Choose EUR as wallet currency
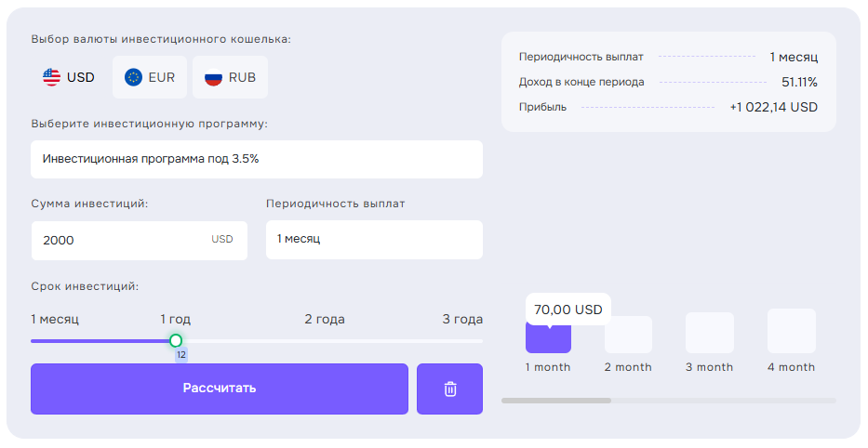Image resolution: width=868 pixels, height=448 pixels. [150, 77]
